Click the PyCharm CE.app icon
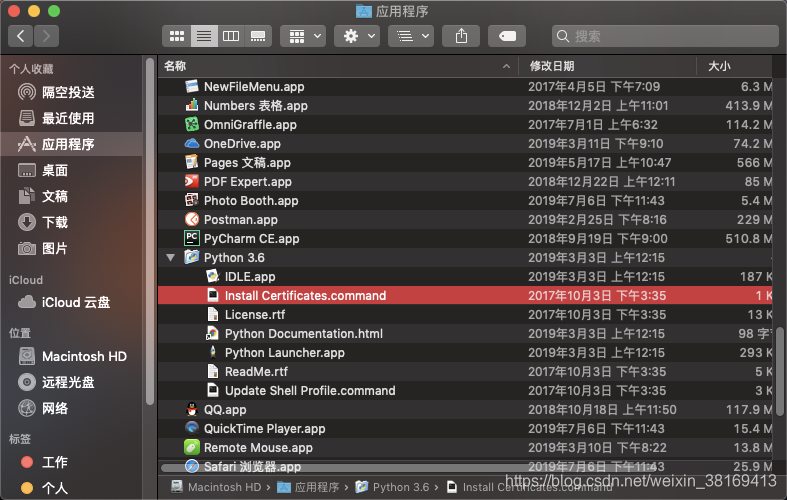The height and width of the screenshot is (500, 787). (x=192, y=238)
